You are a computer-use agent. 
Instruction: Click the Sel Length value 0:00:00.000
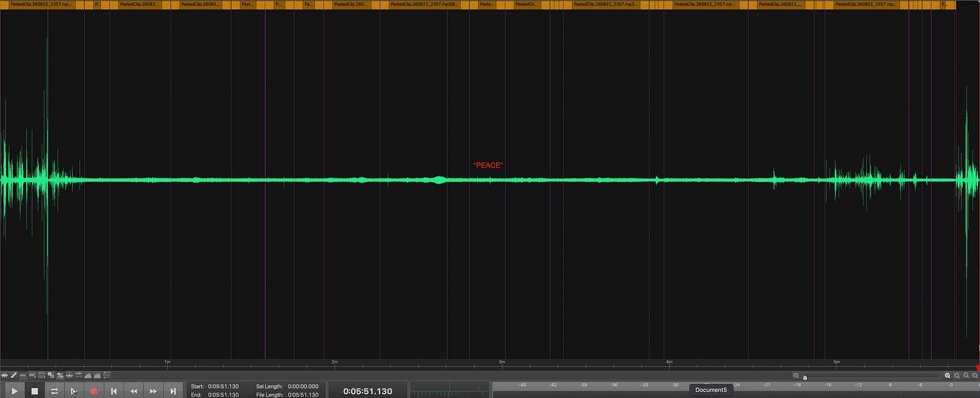coord(302,387)
